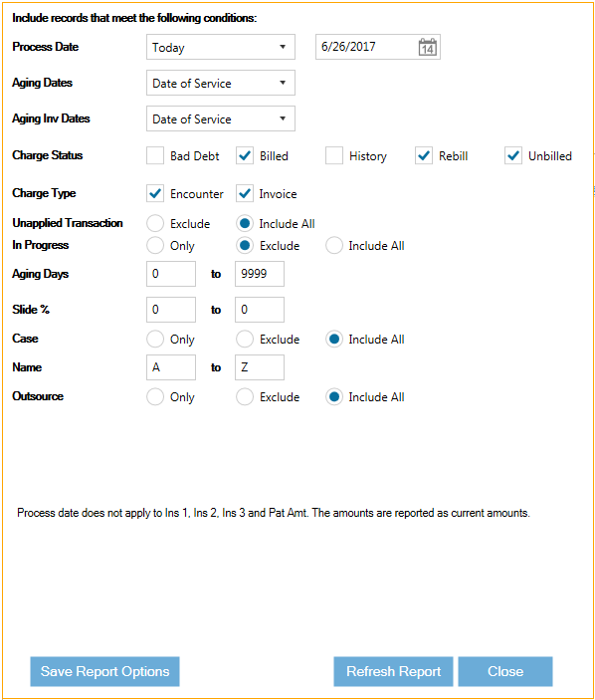The height and width of the screenshot is (700, 595).
Task: Click the Refresh Report button
Action: [393, 671]
